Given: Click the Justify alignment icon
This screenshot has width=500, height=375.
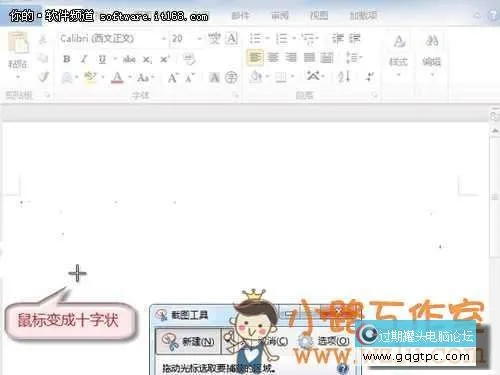Looking at the screenshot, I should (309, 58).
